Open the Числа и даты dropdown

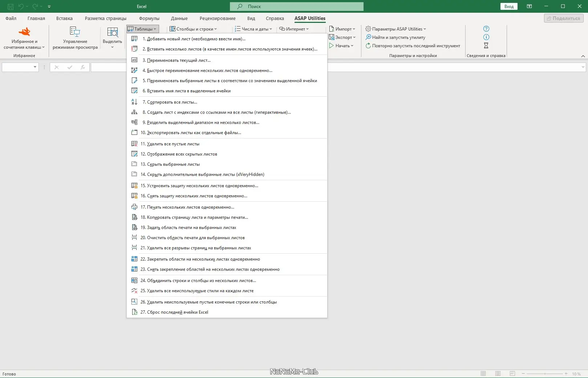254,29
